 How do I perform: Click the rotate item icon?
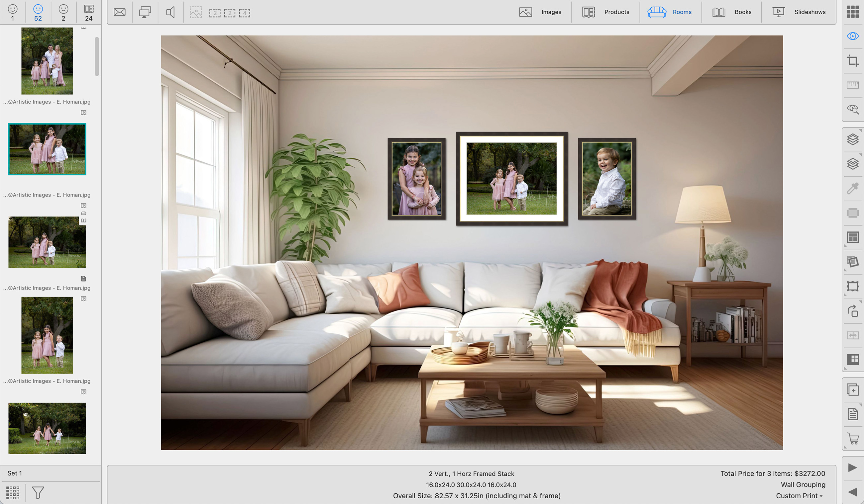pyautogui.click(x=852, y=311)
